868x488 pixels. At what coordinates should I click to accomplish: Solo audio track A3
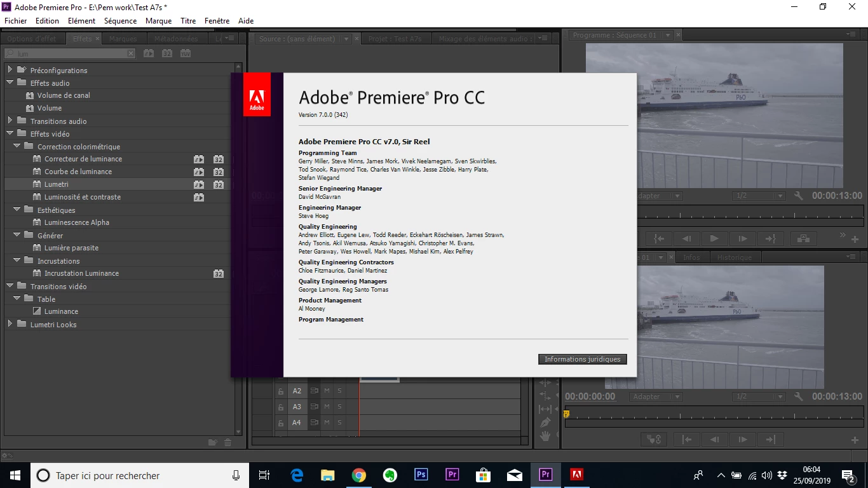tap(339, 407)
